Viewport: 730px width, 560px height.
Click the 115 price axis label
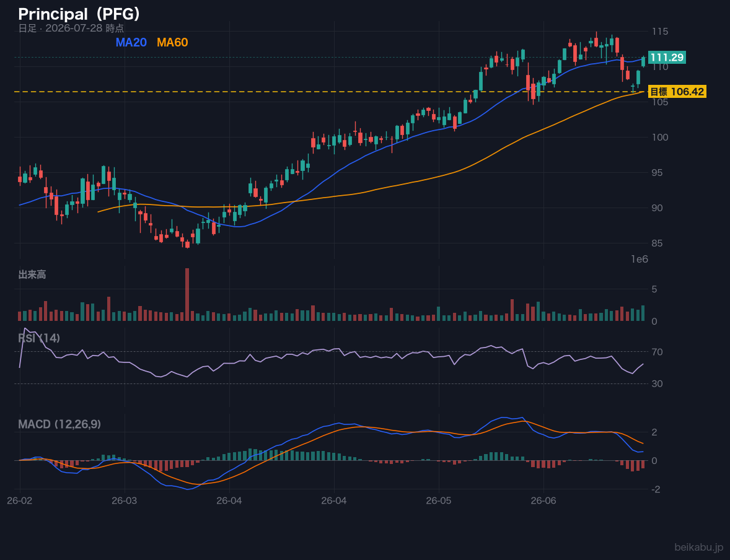tap(660, 32)
